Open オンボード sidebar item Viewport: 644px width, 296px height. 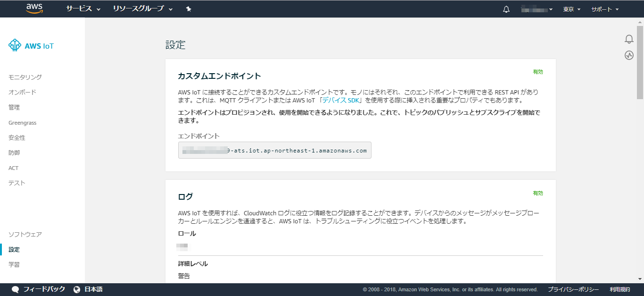22,92
